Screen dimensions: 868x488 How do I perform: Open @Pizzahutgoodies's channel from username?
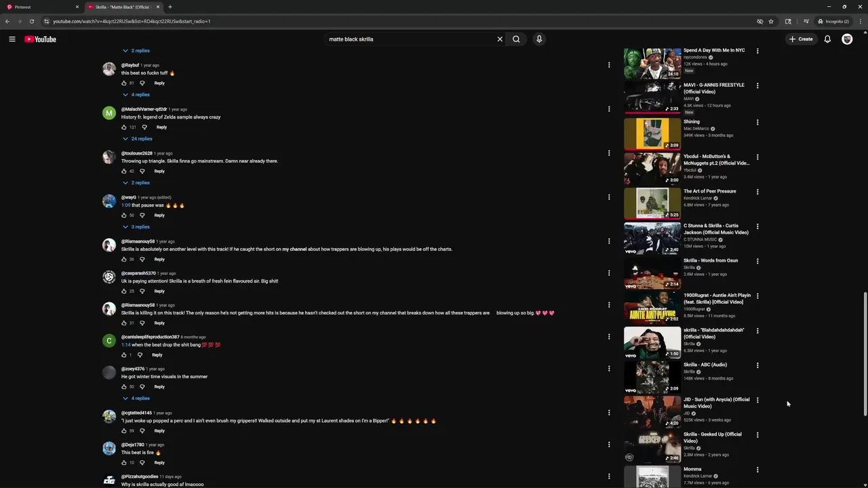point(140,476)
